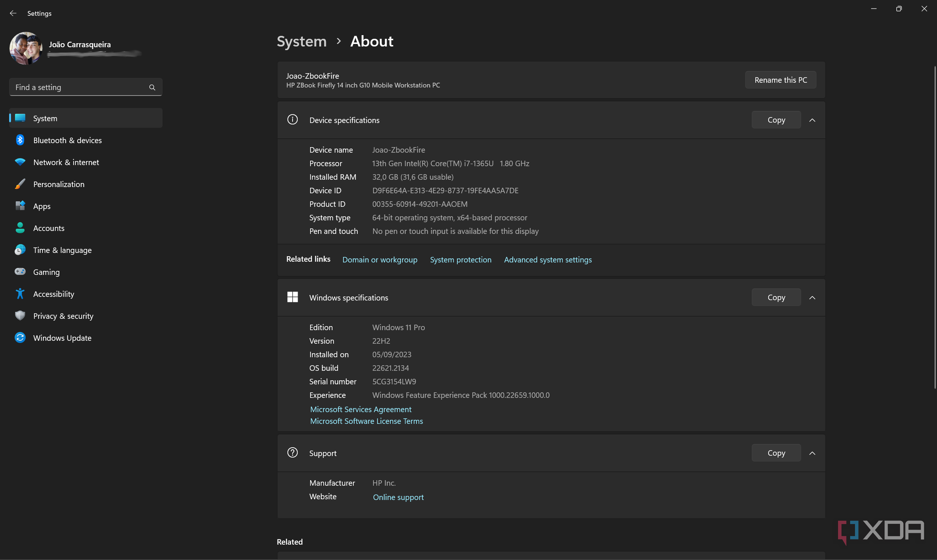Image resolution: width=937 pixels, height=560 pixels.
Task: Open Bluetooth & devices settings
Action: coord(86,140)
